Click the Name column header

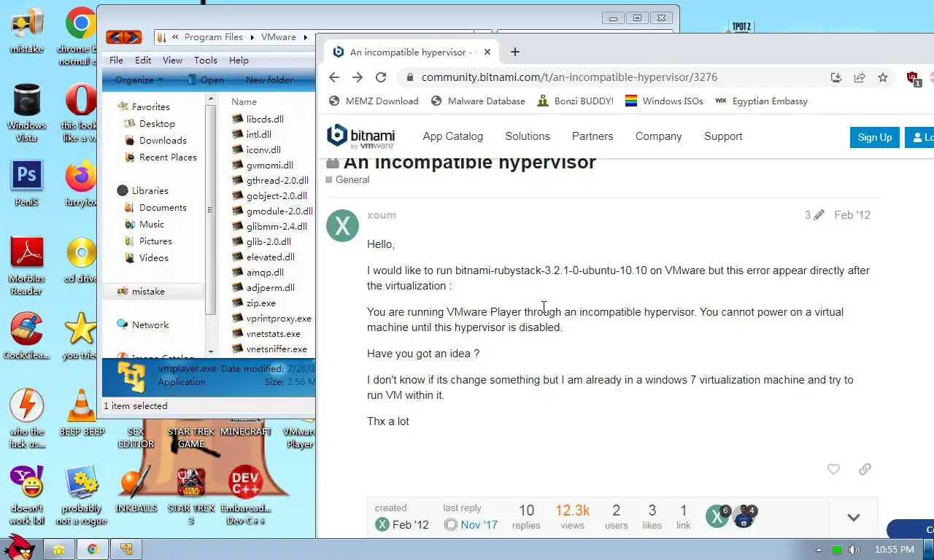244,102
